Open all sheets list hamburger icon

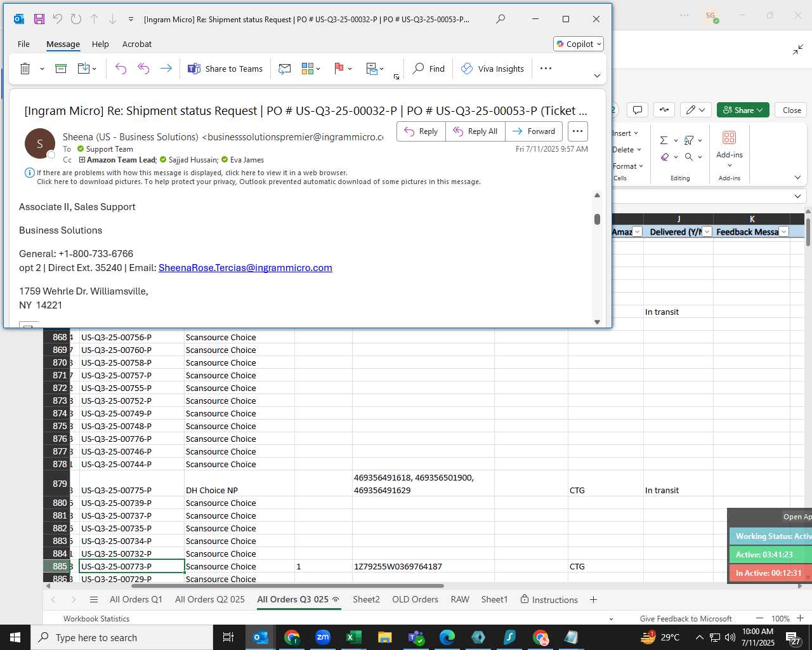[x=94, y=599]
